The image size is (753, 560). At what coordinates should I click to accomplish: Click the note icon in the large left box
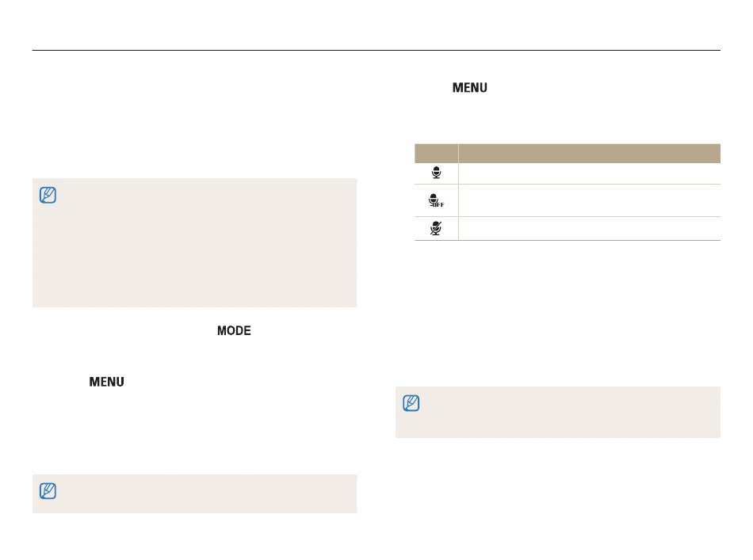point(48,195)
